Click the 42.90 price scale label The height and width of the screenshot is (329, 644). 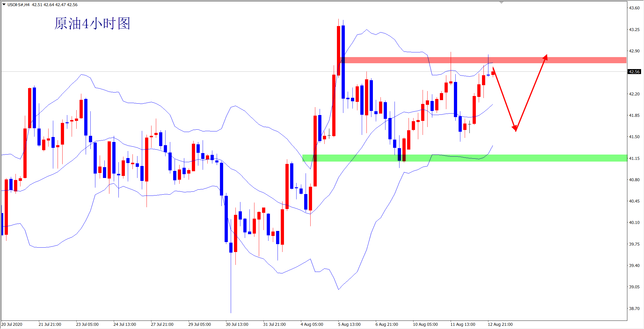click(x=634, y=51)
